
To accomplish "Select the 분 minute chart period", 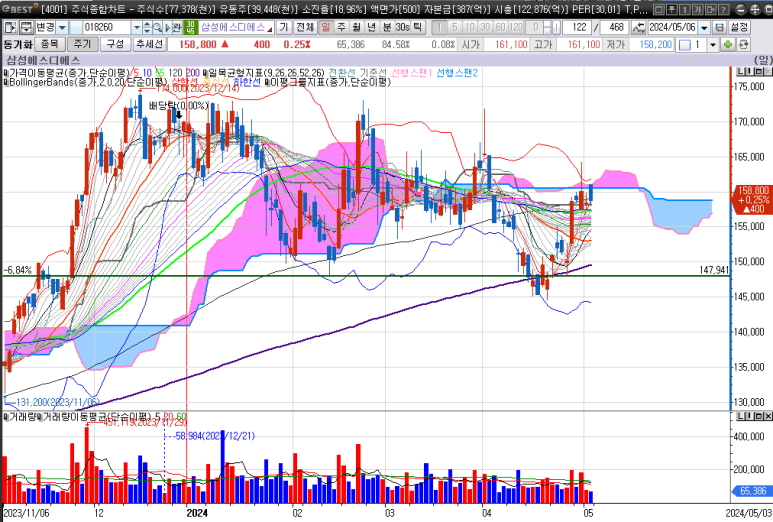I will tap(386, 27).
